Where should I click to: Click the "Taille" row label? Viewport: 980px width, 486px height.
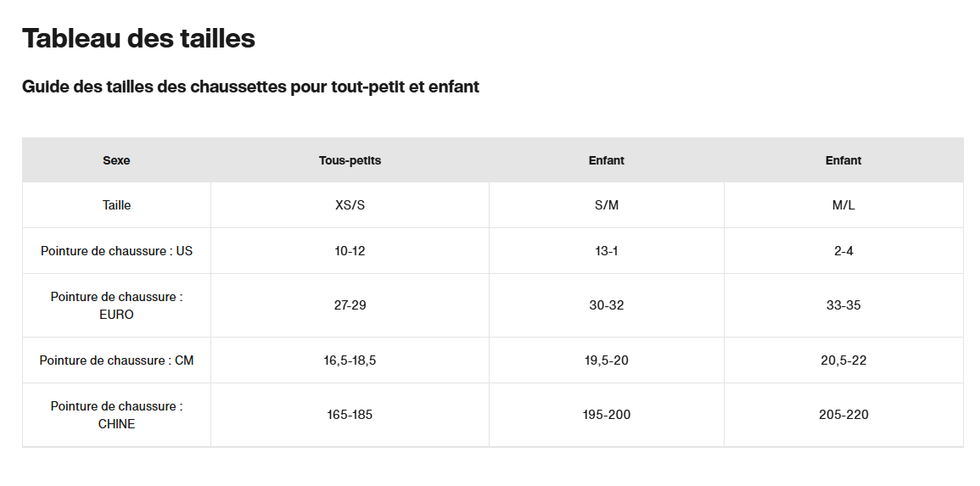point(116,205)
